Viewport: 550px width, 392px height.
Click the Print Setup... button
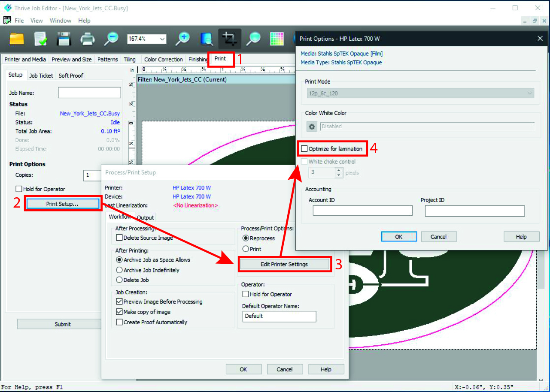[63, 204]
